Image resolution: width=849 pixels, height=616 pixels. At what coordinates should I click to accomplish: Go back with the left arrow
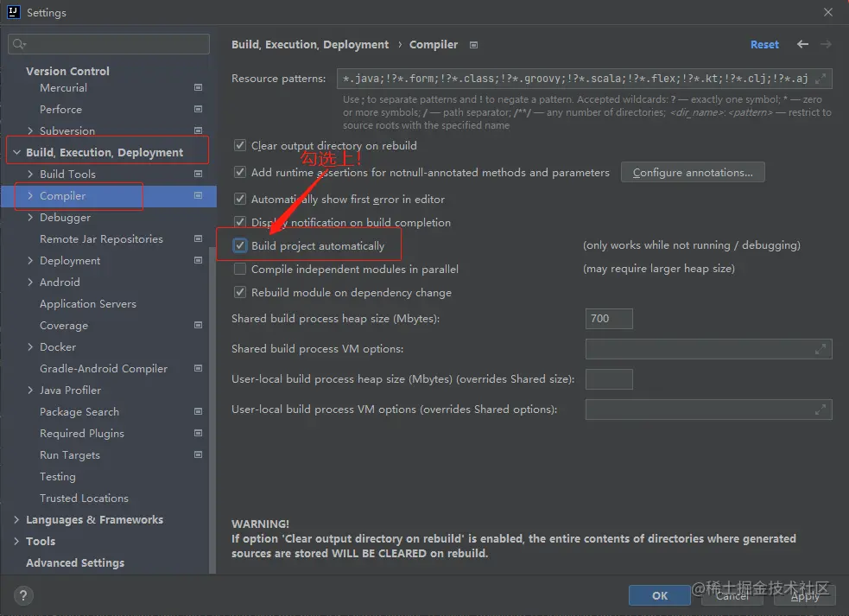(x=802, y=44)
